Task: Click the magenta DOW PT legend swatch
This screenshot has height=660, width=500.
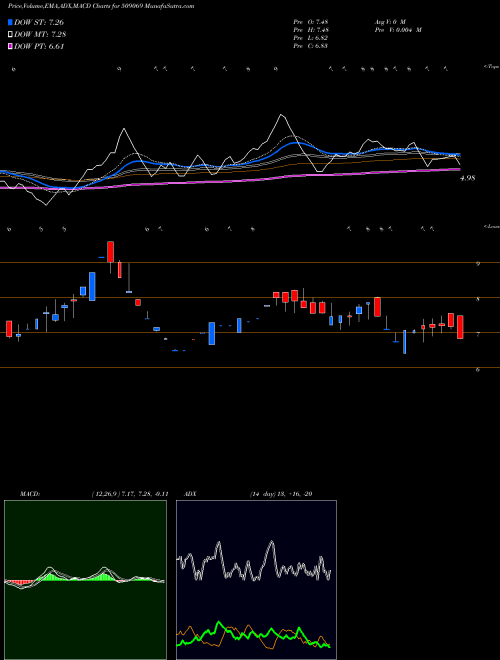Action: 11,47
